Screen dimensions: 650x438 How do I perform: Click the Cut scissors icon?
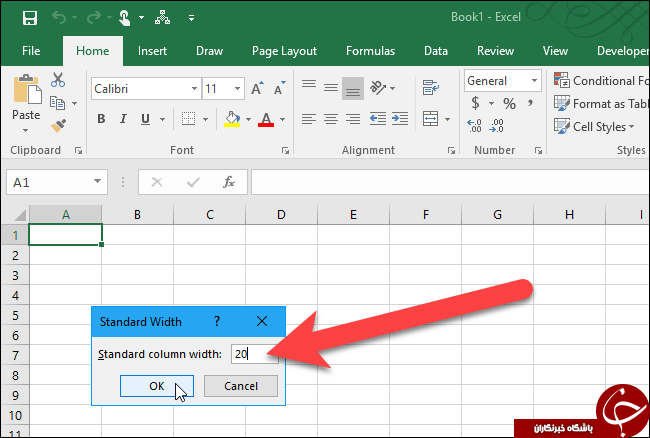(x=58, y=80)
